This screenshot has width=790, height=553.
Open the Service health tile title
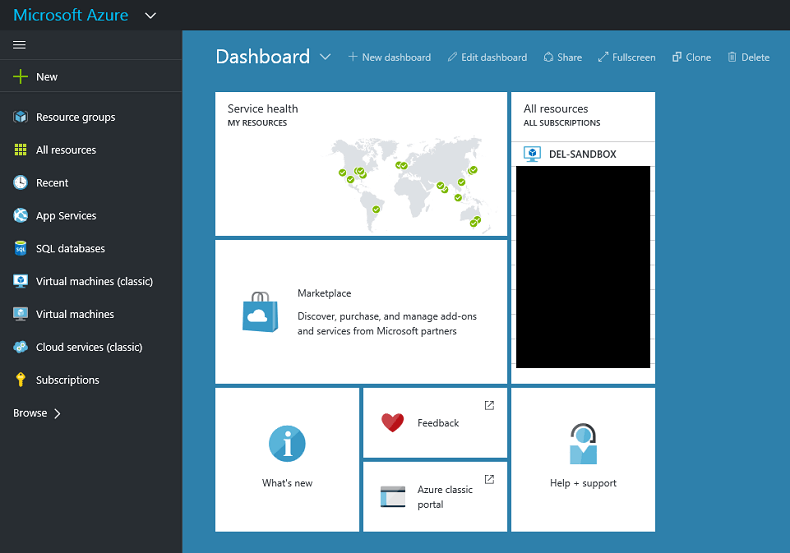(262, 109)
